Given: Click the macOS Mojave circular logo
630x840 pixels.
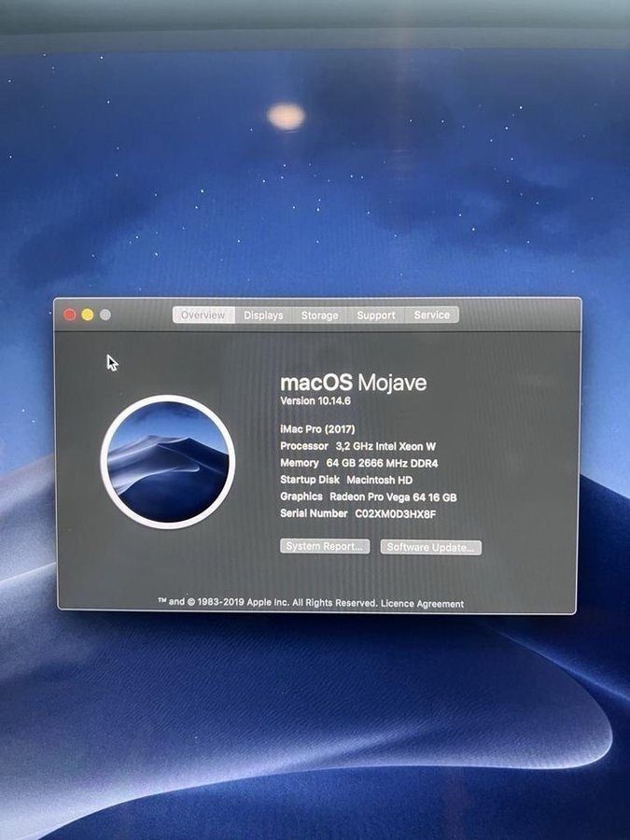Looking at the screenshot, I should click(x=168, y=462).
